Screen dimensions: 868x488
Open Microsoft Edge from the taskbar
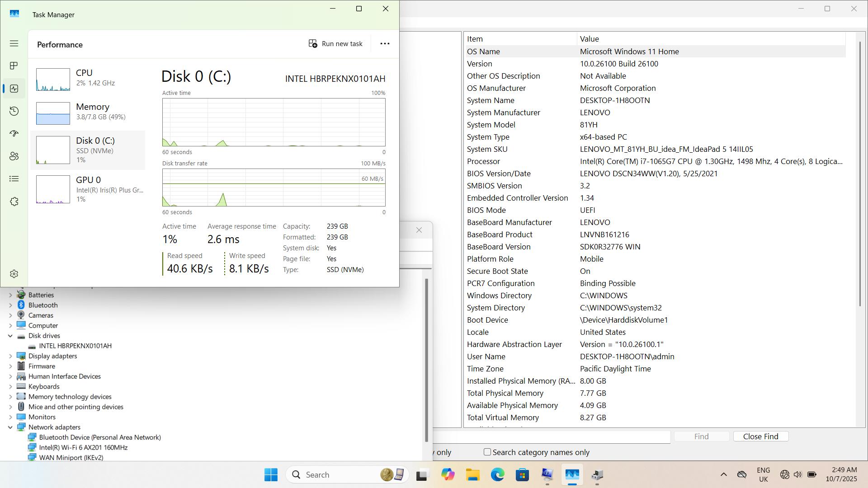point(497,475)
